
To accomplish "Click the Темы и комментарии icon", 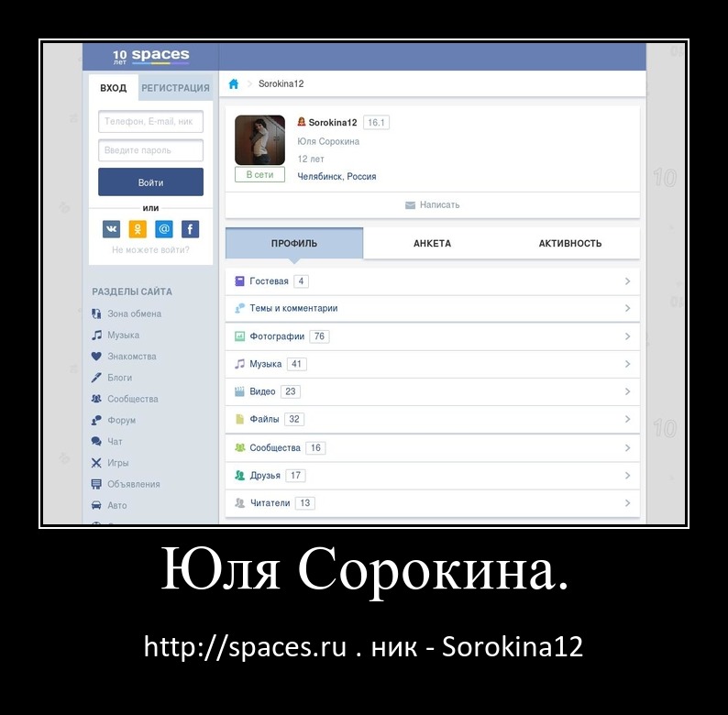I will coord(239,308).
